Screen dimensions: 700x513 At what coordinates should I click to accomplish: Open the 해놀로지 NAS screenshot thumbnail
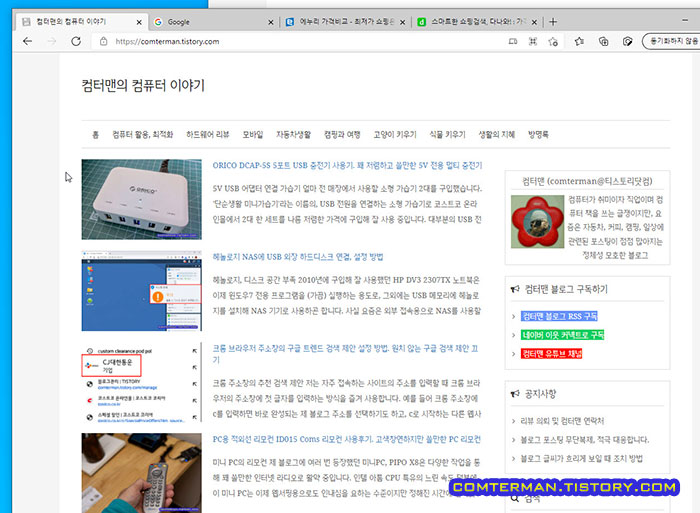click(142, 291)
